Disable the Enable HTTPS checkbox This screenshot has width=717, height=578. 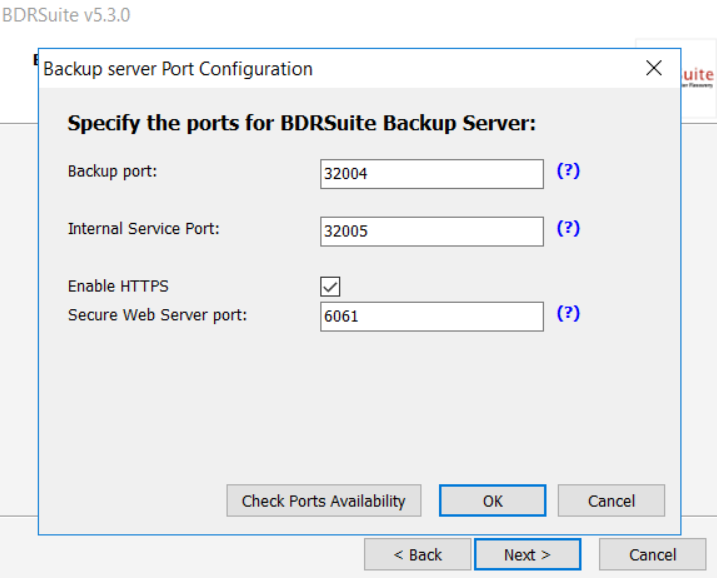[x=330, y=287]
